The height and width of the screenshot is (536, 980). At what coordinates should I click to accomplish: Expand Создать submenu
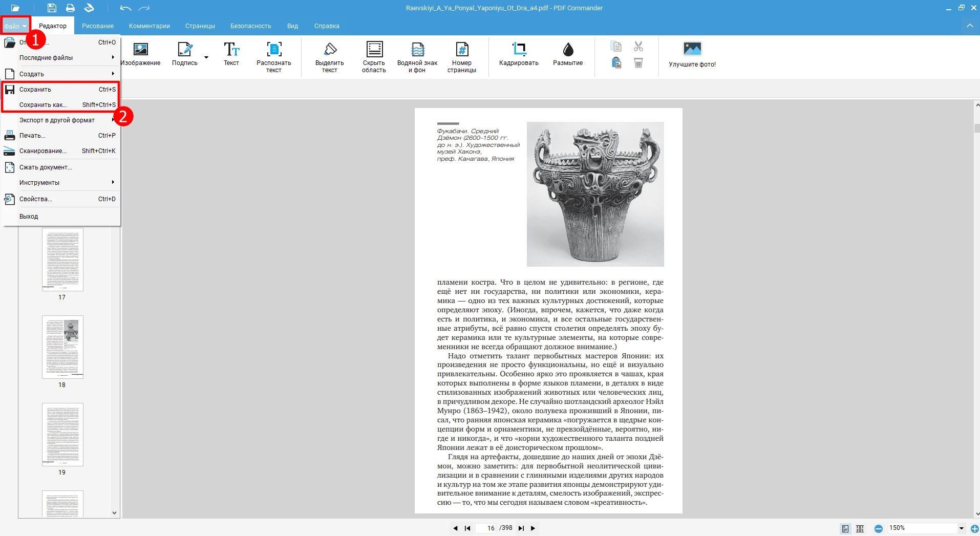click(61, 74)
